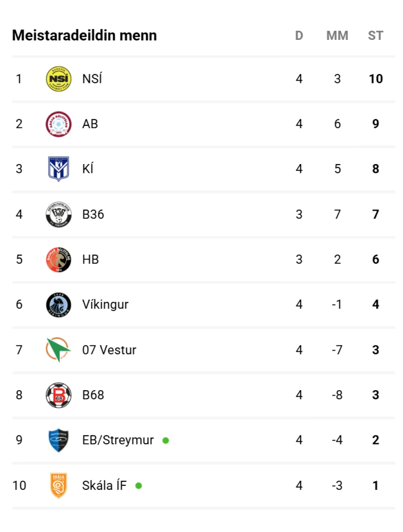Click the green dot beside Skála ÍF
The width and height of the screenshot is (403, 532).
click(139, 486)
